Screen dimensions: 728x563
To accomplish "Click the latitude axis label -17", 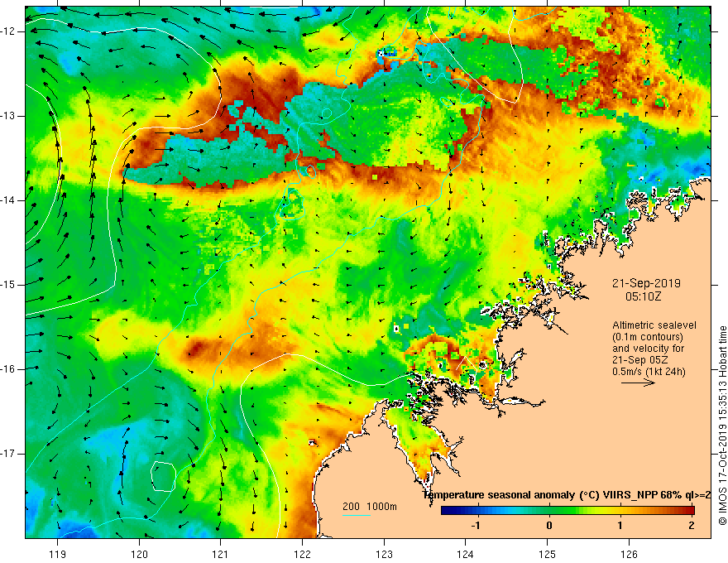I will [8, 454].
